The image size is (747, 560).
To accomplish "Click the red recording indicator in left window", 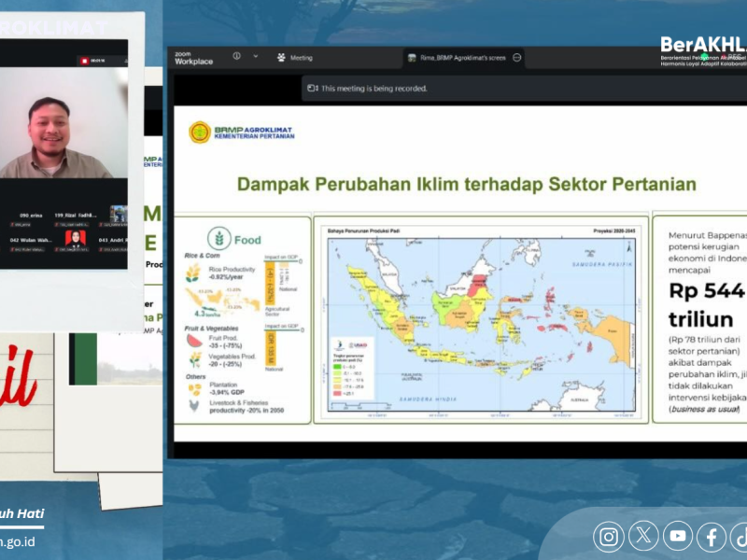I will (x=84, y=61).
